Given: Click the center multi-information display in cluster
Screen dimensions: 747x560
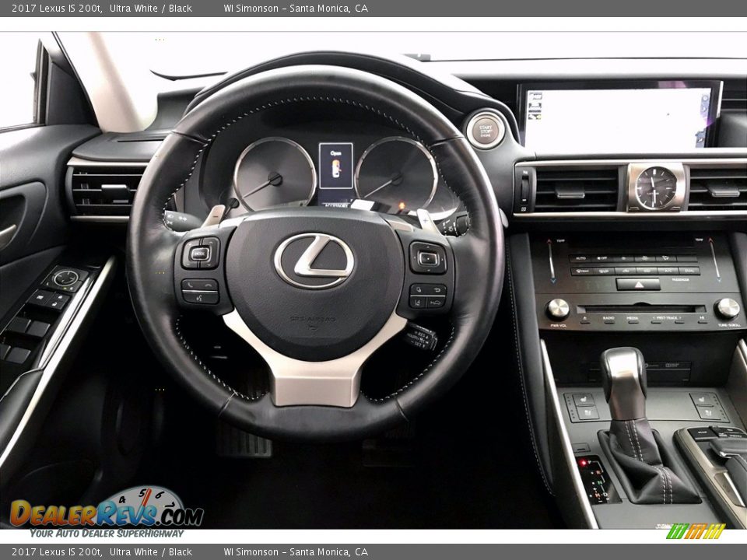Looking at the screenshot, I should click(336, 165).
